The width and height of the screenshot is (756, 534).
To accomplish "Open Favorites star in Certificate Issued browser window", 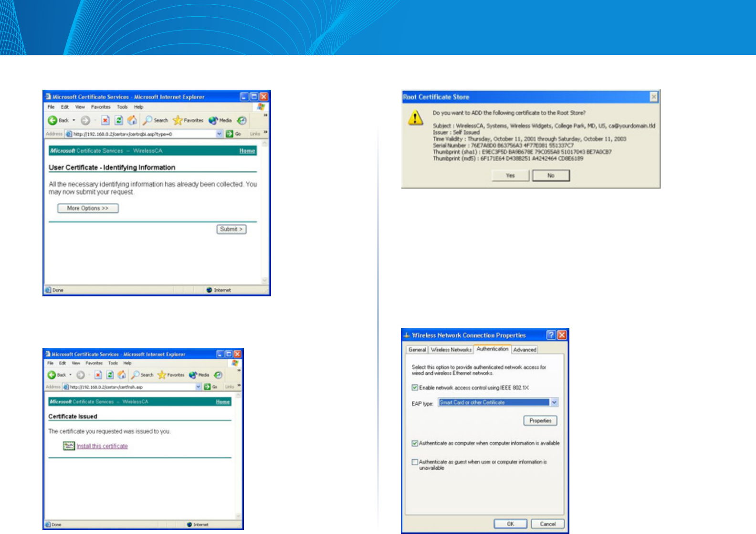I will pos(162,375).
